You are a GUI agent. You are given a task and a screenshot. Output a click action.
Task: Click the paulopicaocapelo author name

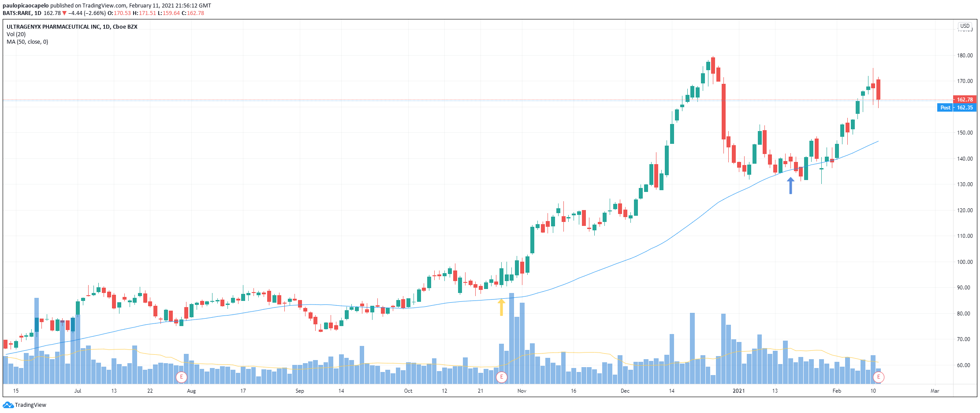pyautogui.click(x=26, y=6)
